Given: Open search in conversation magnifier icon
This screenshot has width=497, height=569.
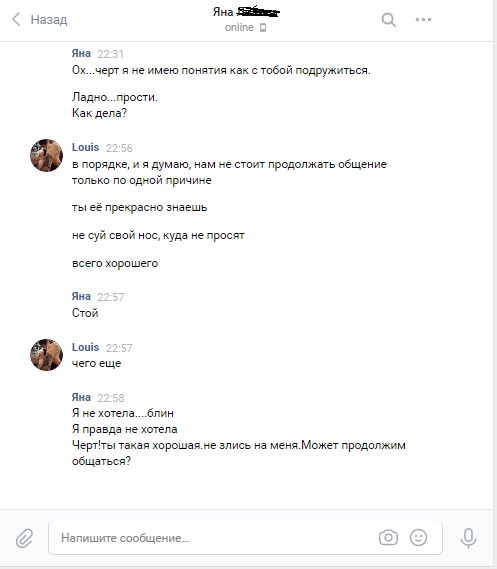Looking at the screenshot, I should tap(389, 20).
